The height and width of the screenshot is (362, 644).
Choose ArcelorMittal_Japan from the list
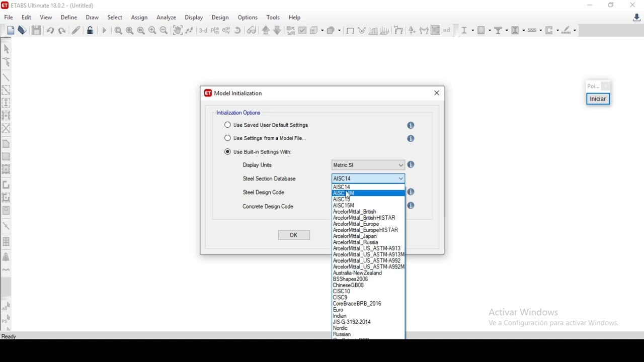[x=368, y=236]
